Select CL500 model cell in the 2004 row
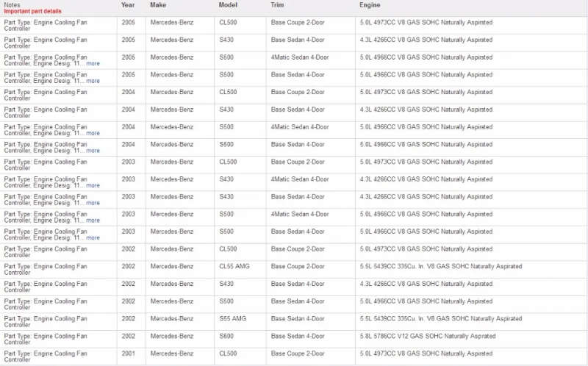This screenshot has height=366, width=588. (x=228, y=92)
